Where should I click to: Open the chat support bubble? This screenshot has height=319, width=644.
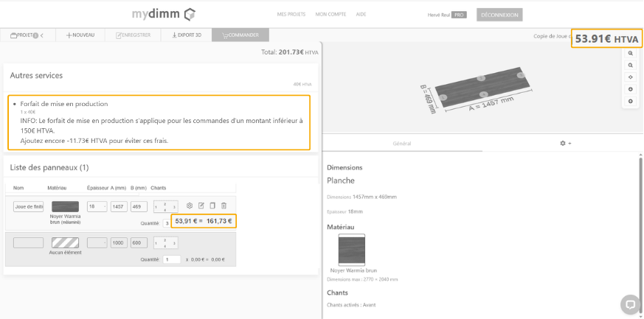click(629, 303)
